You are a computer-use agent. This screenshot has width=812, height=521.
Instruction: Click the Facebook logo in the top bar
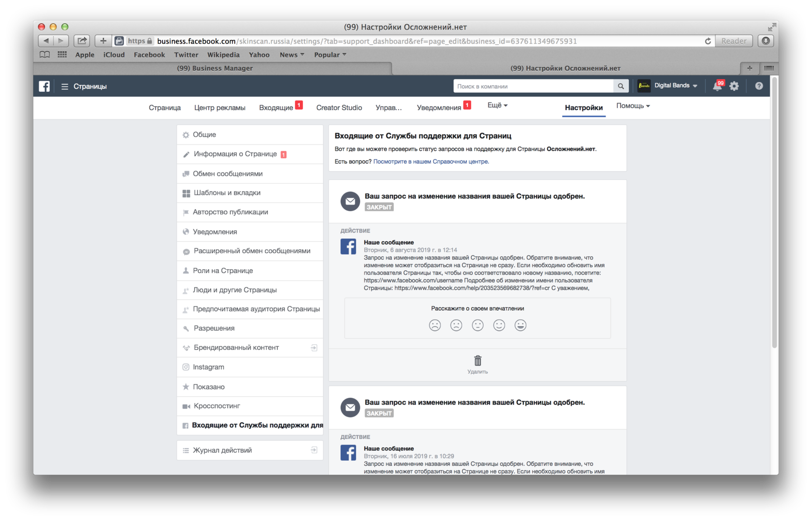point(44,86)
